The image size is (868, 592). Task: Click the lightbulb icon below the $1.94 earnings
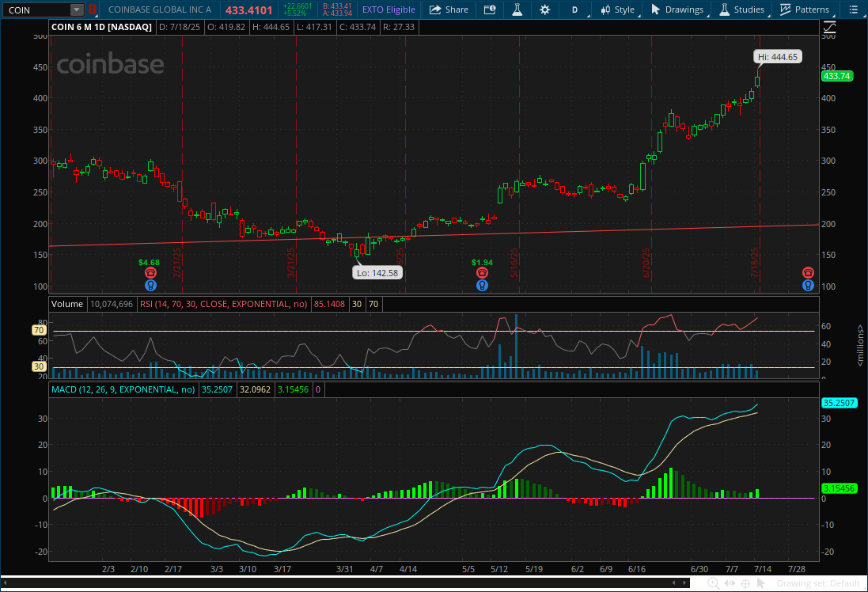[x=482, y=285]
